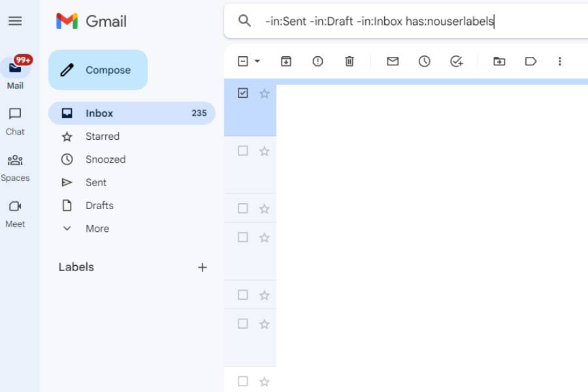Click the Delete trash icon
Screen dimensions: 588x392
(350, 61)
